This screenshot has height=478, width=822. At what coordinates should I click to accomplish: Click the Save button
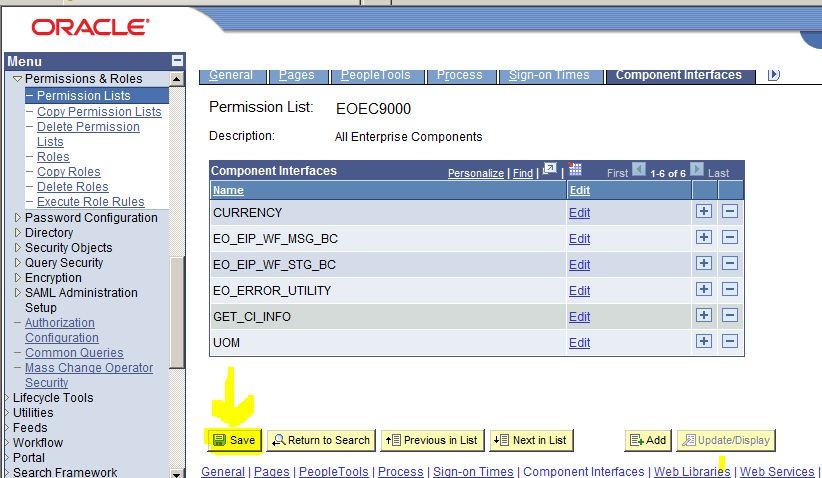pyautogui.click(x=234, y=440)
